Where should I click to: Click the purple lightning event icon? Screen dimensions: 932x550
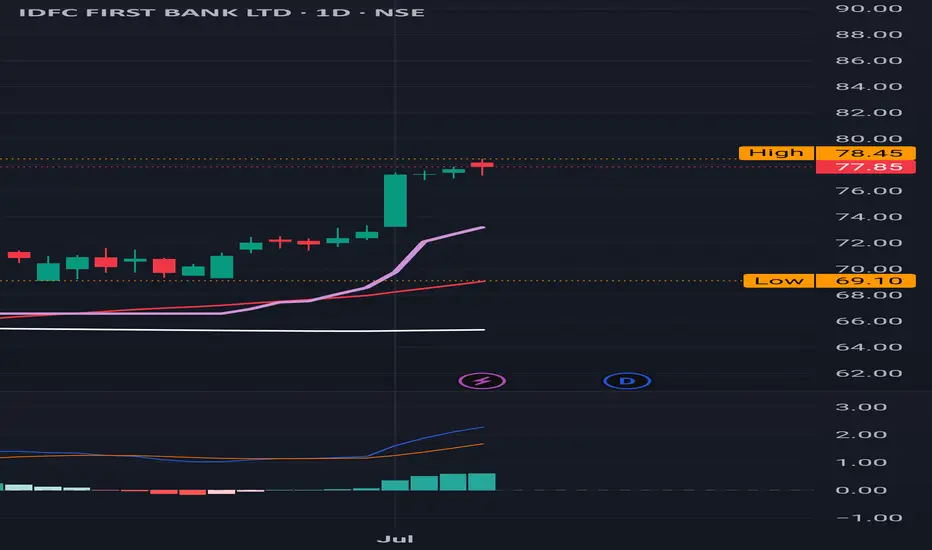pos(482,381)
